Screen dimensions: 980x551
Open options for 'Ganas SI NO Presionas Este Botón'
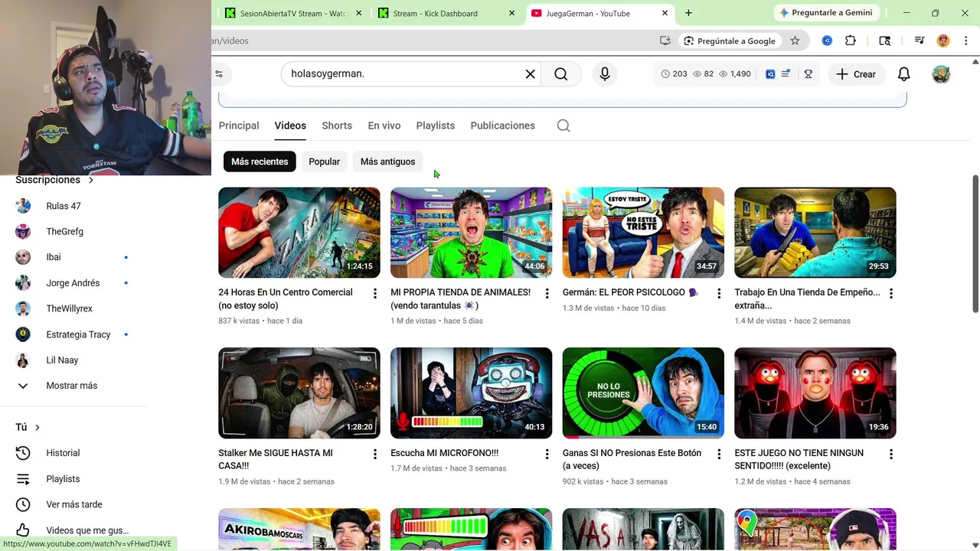point(719,454)
